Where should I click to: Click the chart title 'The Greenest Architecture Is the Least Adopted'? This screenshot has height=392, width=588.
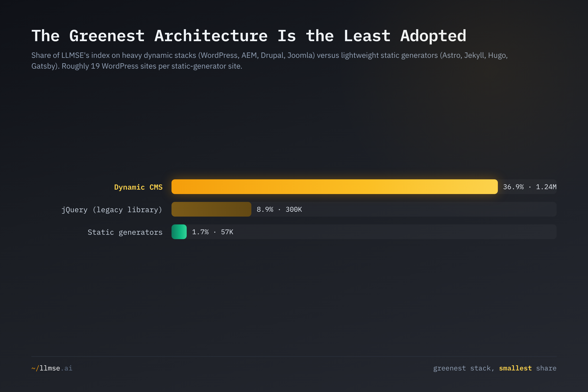click(x=249, y=36)
